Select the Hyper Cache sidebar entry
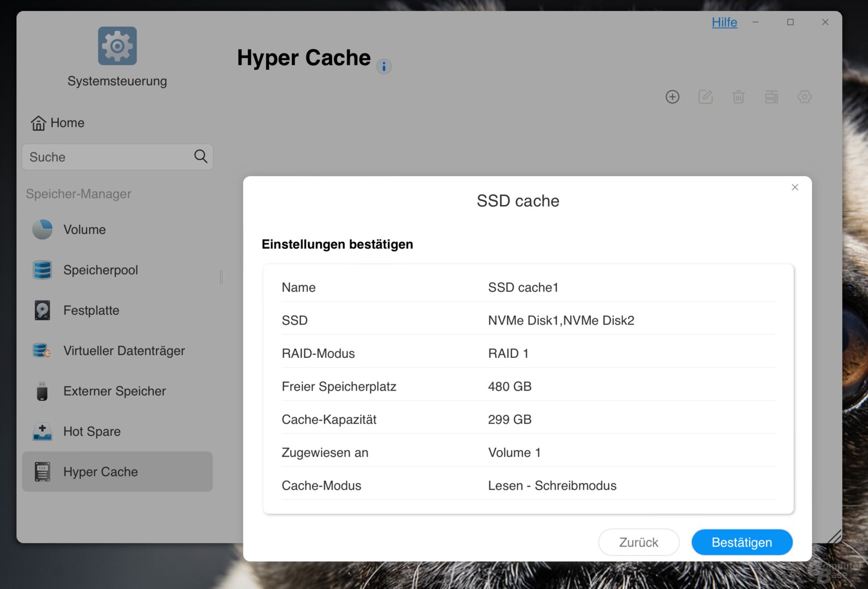This screenshot has height=589, width=868. [100, 472]
